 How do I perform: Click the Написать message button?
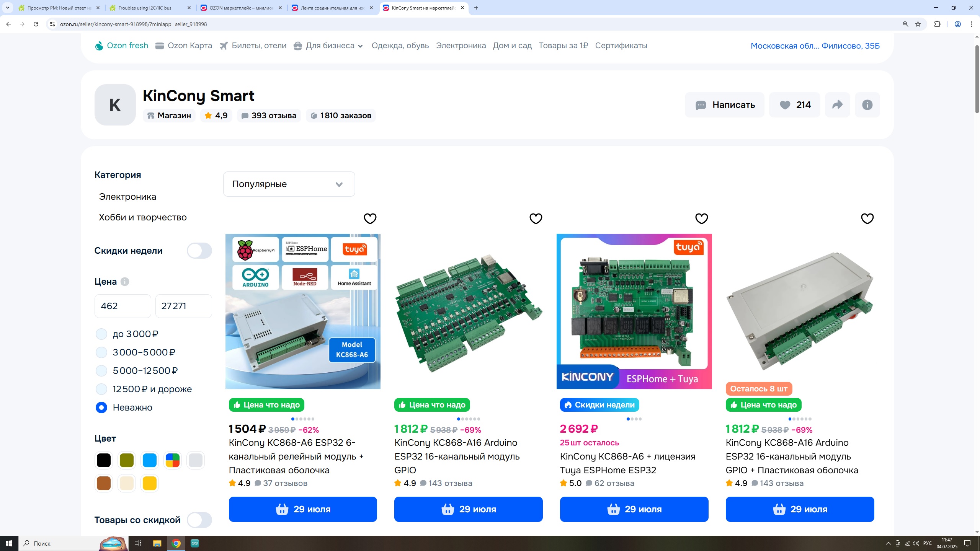[x=724, y=105]
